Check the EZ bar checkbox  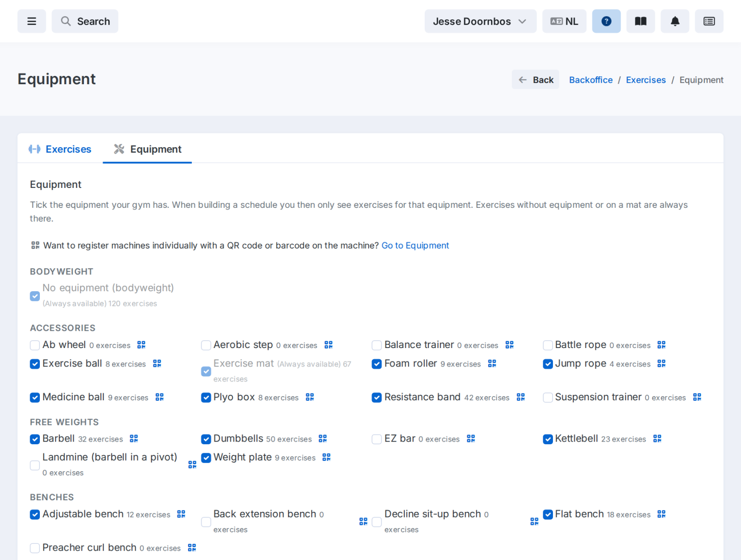coord(377,439)
